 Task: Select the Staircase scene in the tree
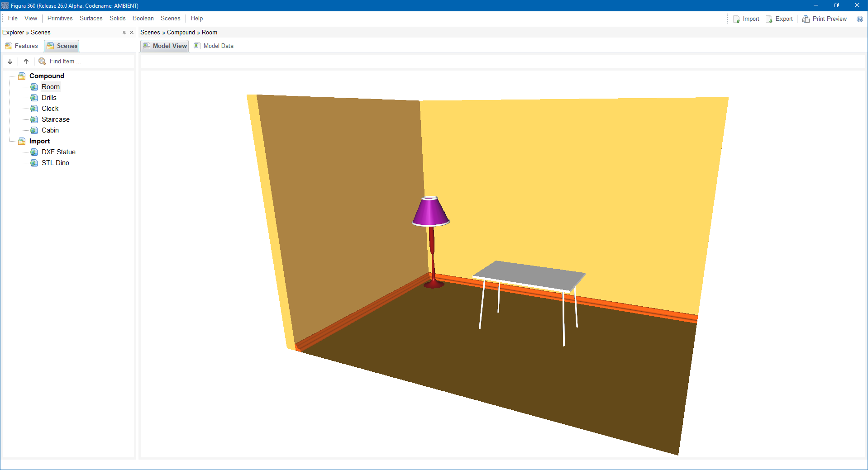pyautogui.click(x=55, y=119)
